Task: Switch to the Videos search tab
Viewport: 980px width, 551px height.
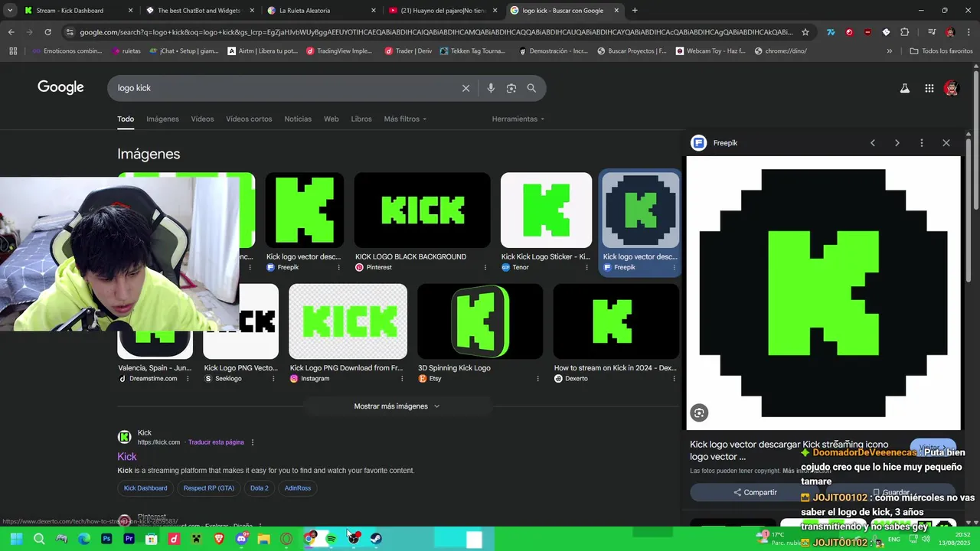Action: 202,119
